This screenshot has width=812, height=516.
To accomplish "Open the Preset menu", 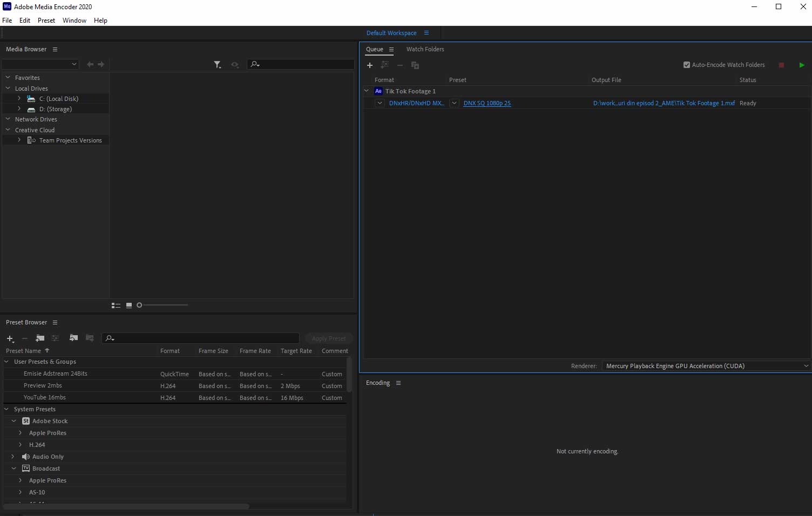I will [46, 20].
